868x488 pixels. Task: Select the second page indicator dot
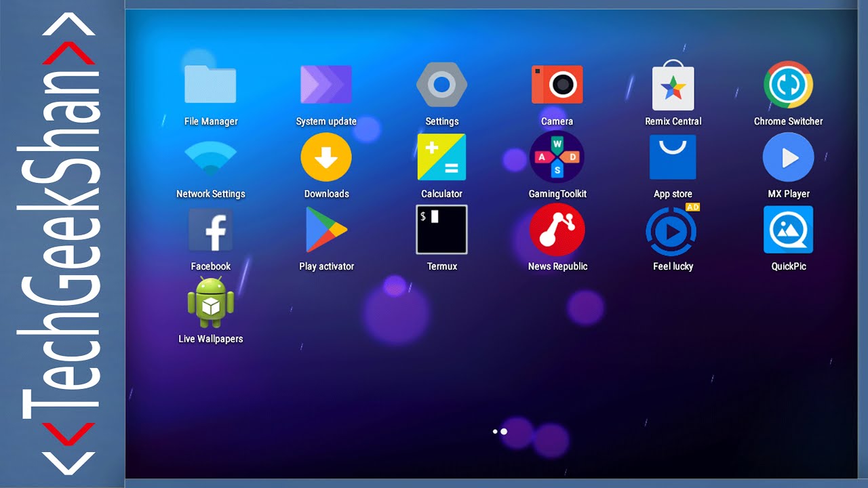click(504, 432)
